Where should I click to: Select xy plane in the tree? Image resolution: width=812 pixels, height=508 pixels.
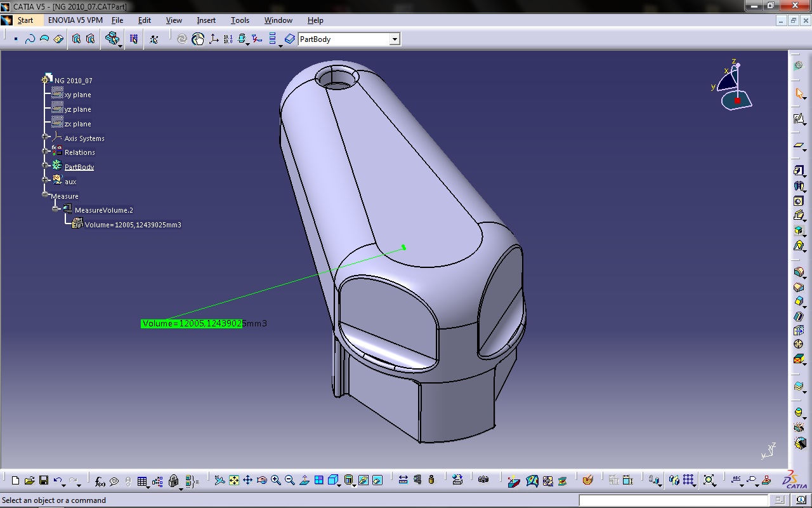click(77, 95)
